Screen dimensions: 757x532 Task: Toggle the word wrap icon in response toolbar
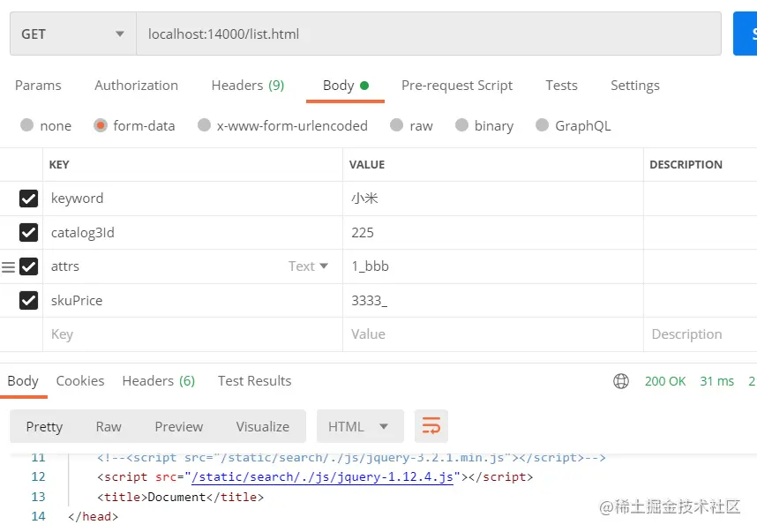pyautogui.click(x=431, y=426)
